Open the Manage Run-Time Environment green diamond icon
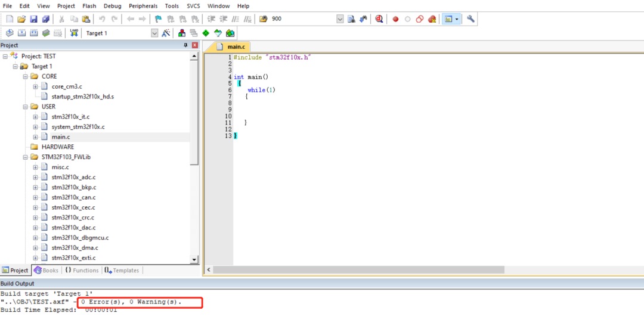The height and width of the screenshot is (335, 644). pyautogui.click(x=206, y=33)
